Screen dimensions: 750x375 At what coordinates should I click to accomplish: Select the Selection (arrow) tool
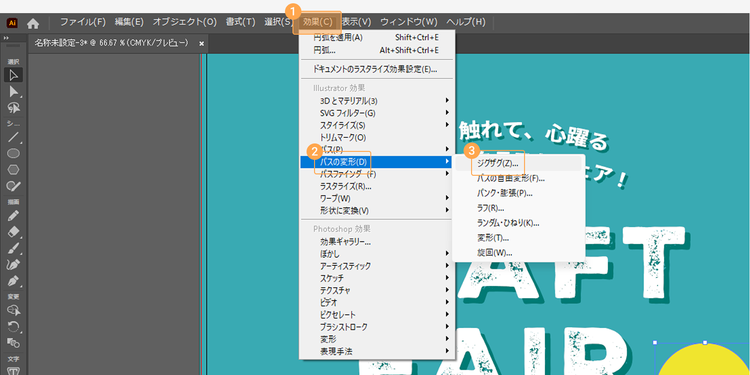[x=13, y=75]
